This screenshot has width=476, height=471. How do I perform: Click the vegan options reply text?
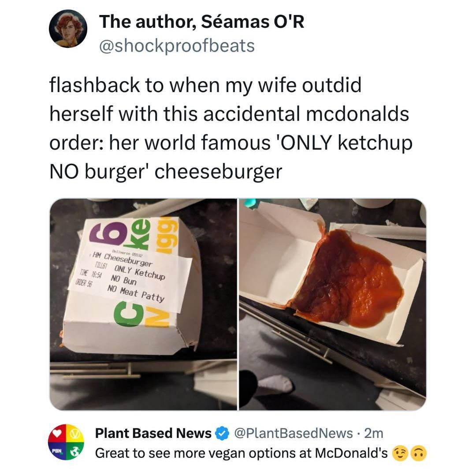pyautogui.click(x=242, y=453)
